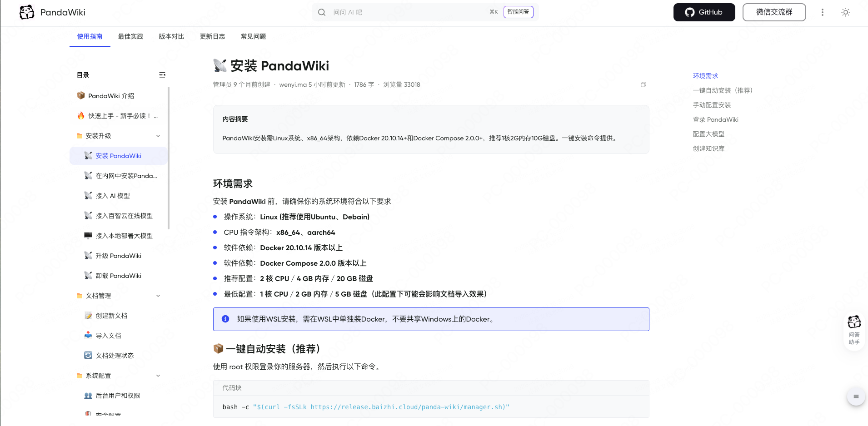Open 接入百智云在线模型 sidebar entry
868x426 pixels.
tap(119, 216)
